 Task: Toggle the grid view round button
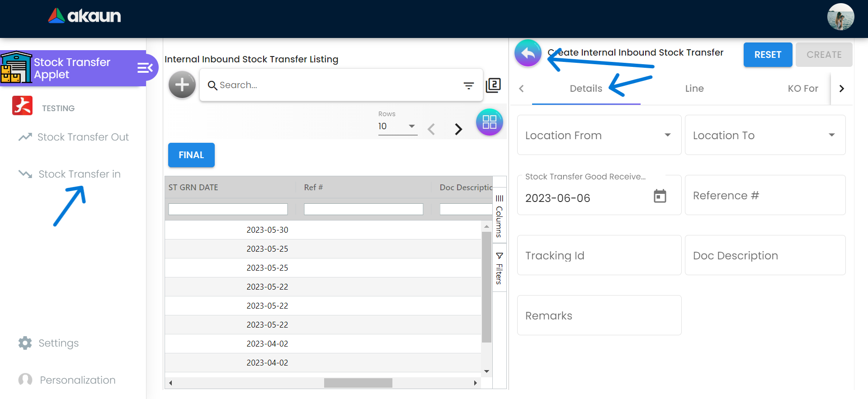(489, 122)
